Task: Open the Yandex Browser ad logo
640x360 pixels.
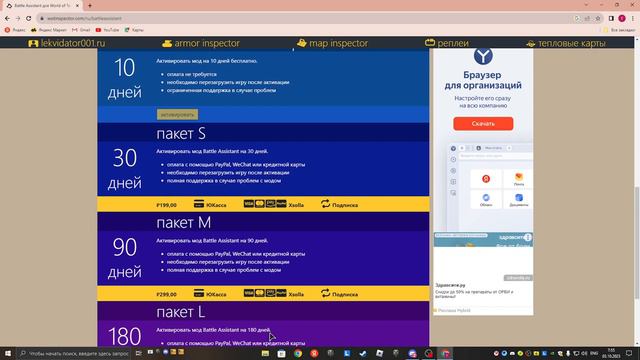Action: click(483, 56)
